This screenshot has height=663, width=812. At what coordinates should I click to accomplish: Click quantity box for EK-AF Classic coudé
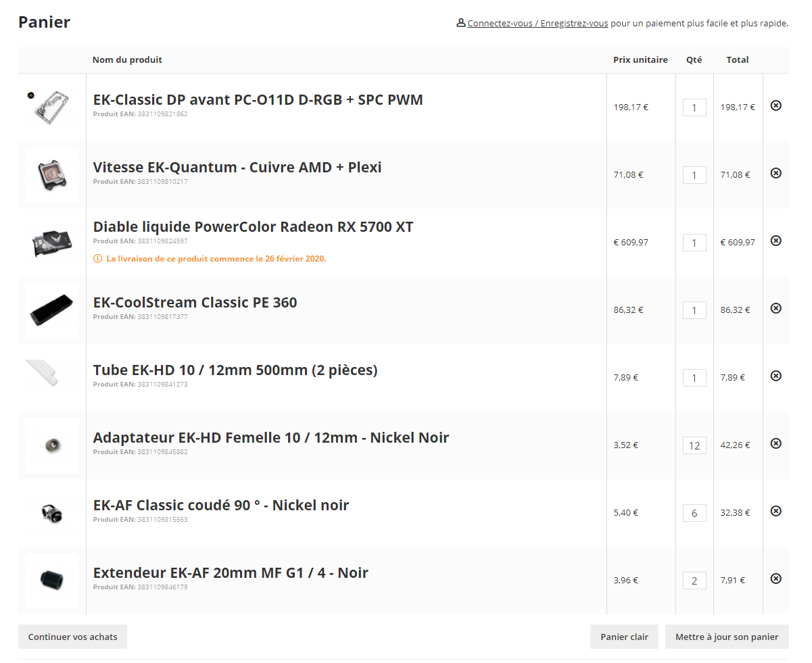click(x=694, y=513)
